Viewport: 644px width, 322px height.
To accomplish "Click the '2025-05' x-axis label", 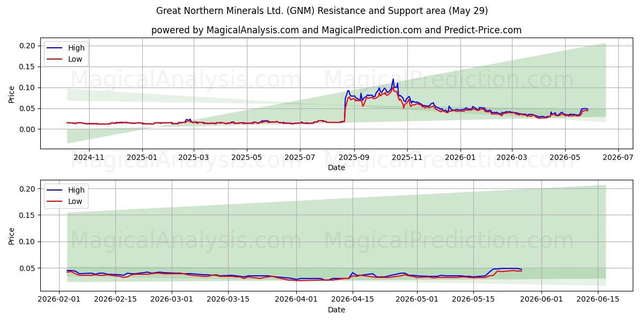I will point(247,157).
